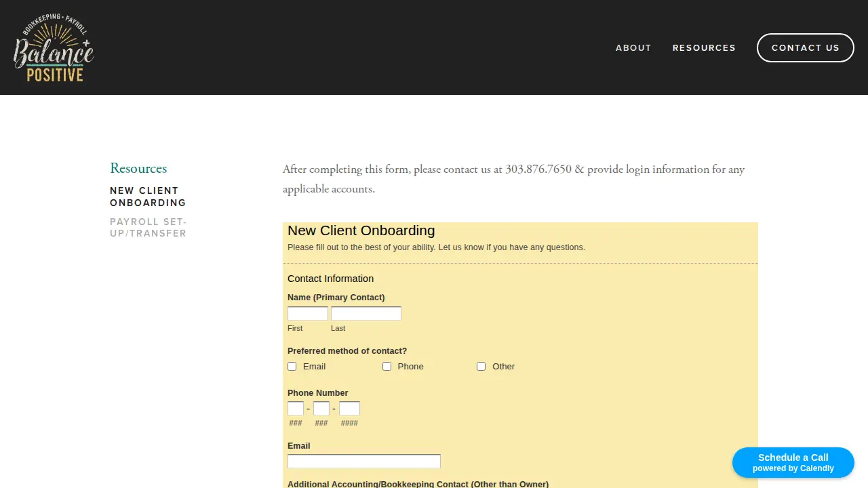This screenshot has width=868, height=488.
Task: Click the Contact Us button
Action: pos(806,48)
